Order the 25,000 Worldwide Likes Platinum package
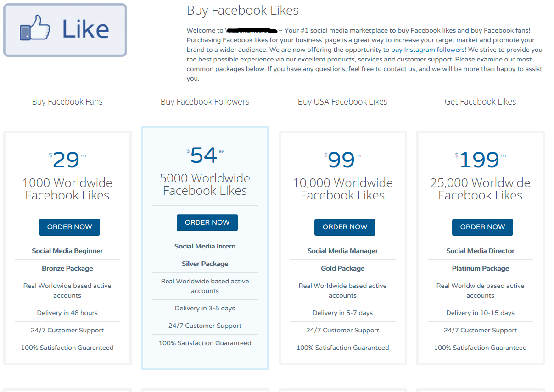Screen dimensions: 554x392 (x=482, y=227)
